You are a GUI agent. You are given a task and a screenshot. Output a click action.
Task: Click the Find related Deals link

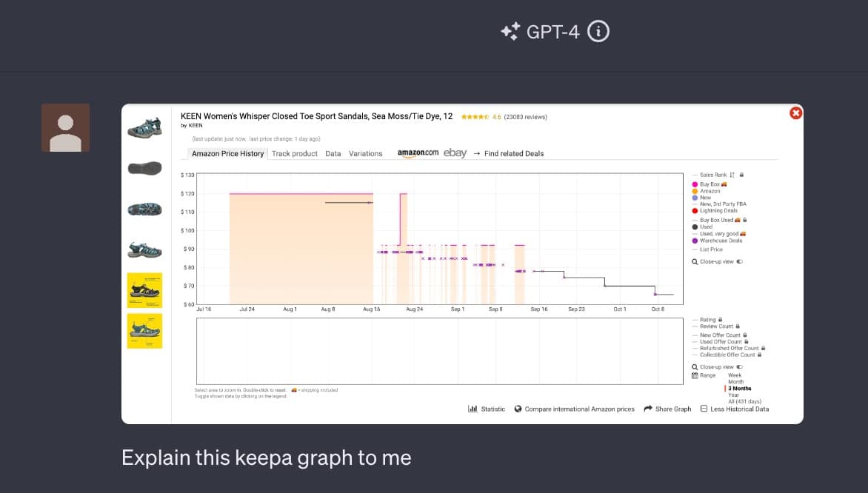[x=513, y=154]
